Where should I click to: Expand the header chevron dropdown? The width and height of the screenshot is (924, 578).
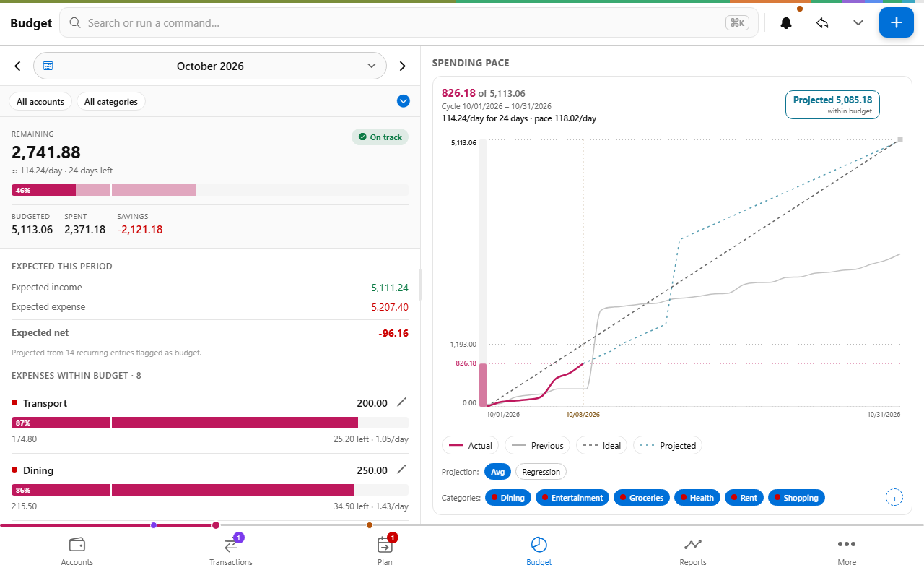coord(858,23)
